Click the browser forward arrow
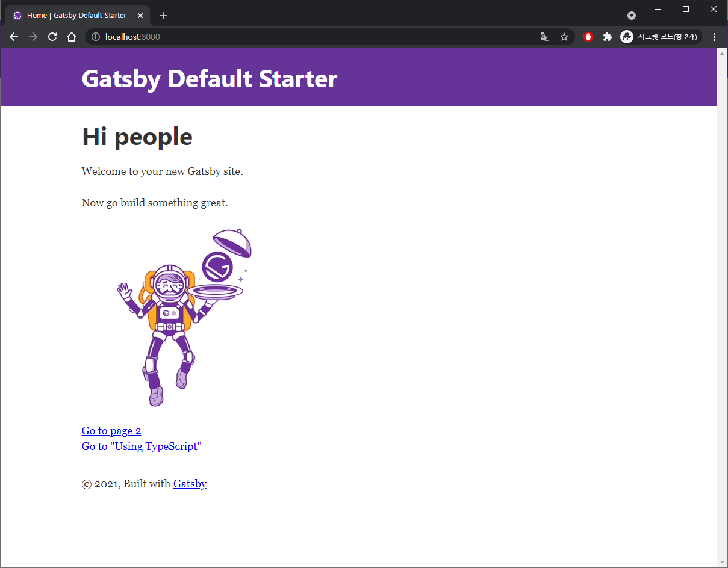The height and width of the screenshot is (568, 728). [x=33, y=37]
